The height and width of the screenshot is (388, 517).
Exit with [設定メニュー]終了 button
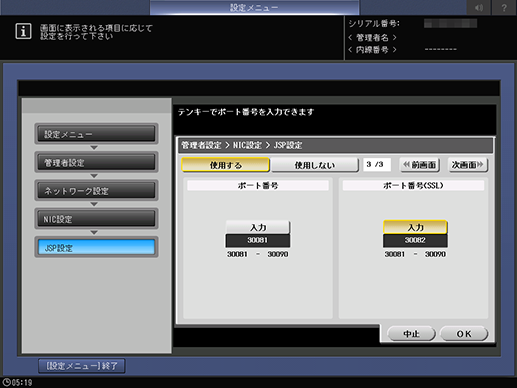tap(82, 366)
